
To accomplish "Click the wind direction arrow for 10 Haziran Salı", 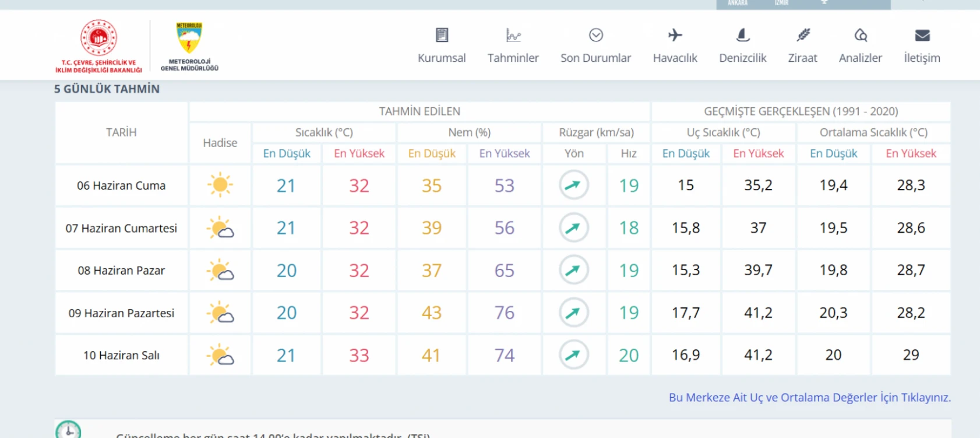I will tap(573, 355).
